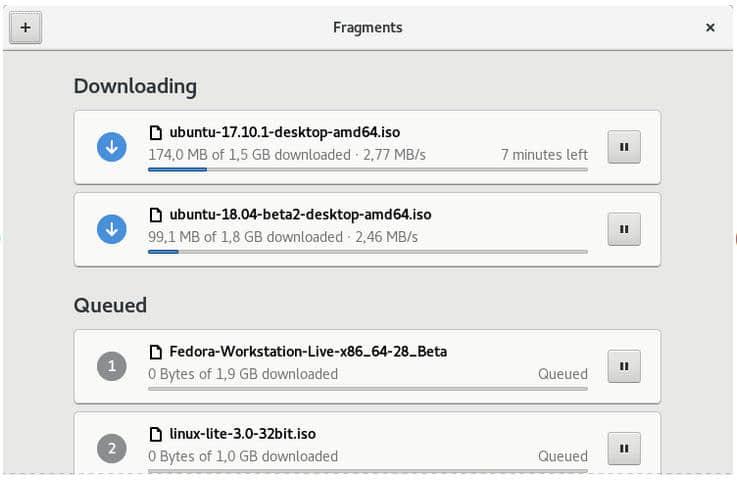This screenshot has width=737, height=480.
Task: Pause the queued linux-lite-3.0 torrent
Action: 624,448
